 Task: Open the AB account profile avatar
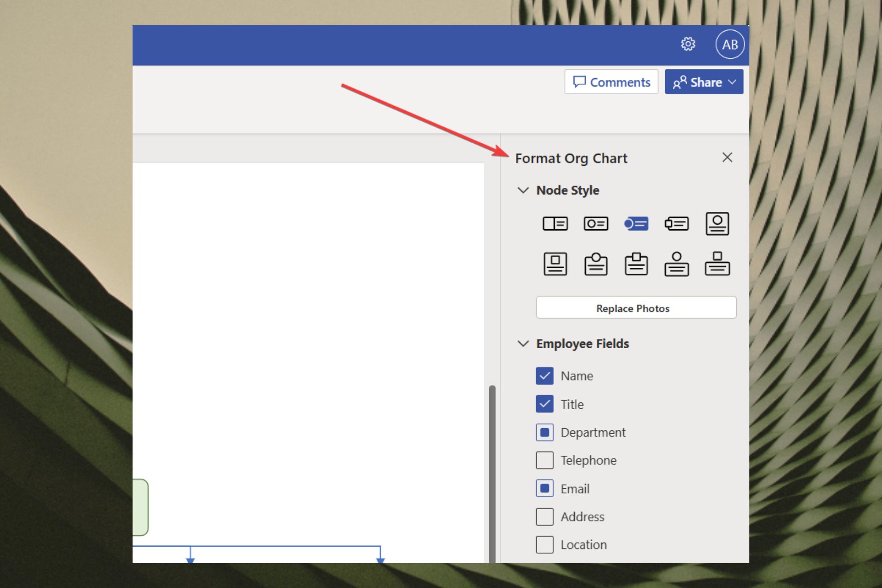tap(729, 45)
